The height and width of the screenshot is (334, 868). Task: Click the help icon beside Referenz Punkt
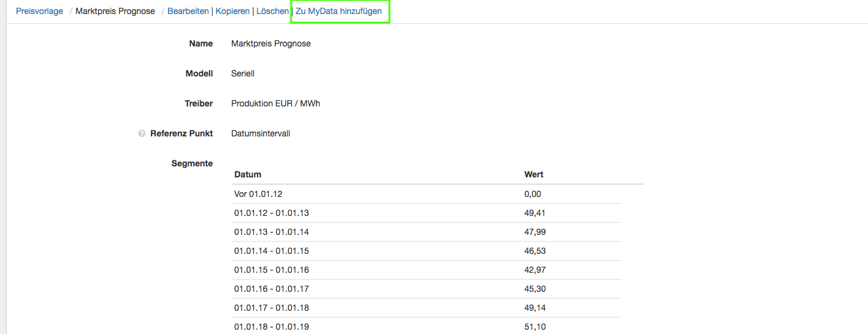coord(142,133)
